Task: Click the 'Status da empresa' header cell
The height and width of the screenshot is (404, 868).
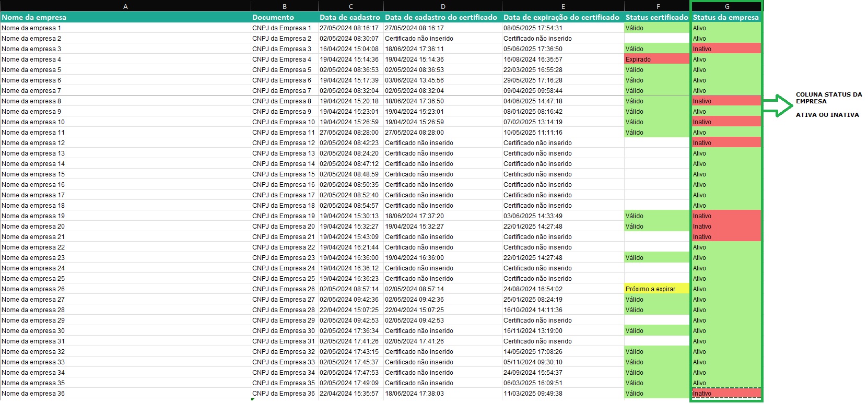Action: pyautogui.click(x=725, y=17)
